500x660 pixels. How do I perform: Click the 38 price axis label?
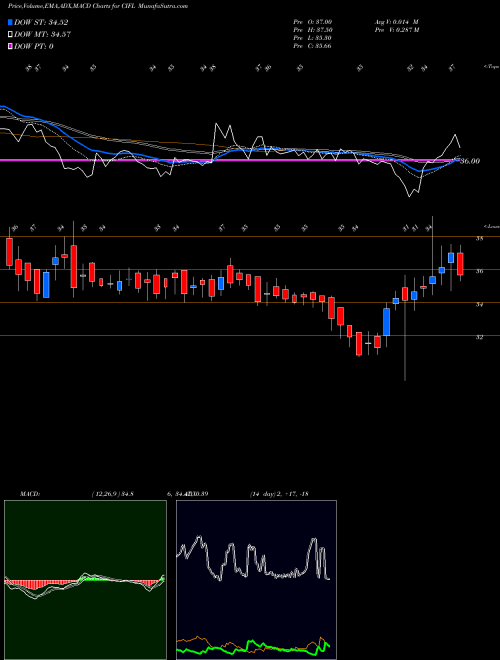pos(479,239)
